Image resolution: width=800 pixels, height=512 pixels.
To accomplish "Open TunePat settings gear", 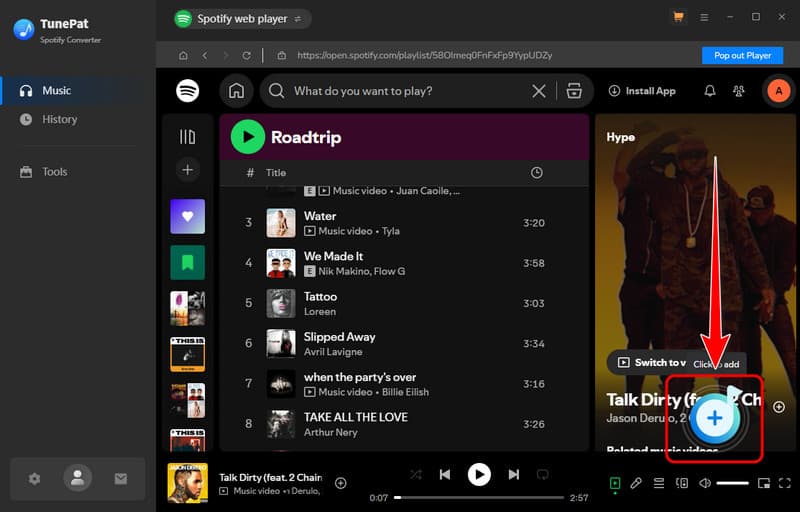I will pos(35,479).
